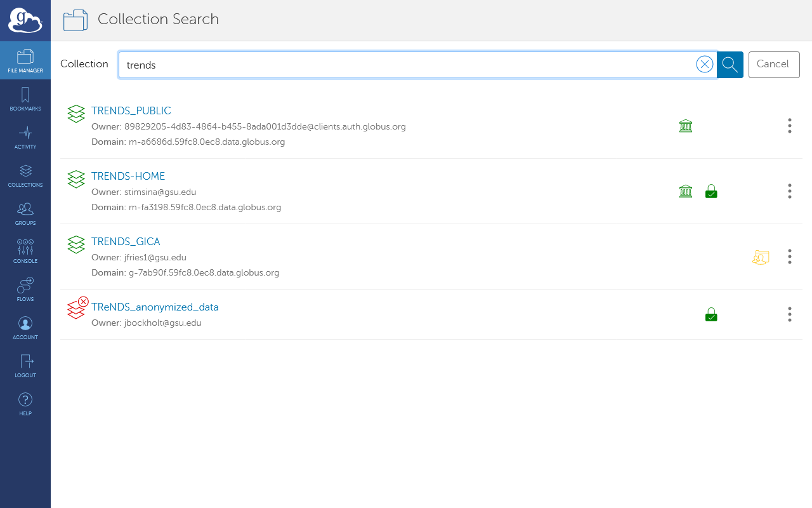The image size is (812, 508).
Task: Click the red error stack icon beside TReNDS_anonymized_data
Action: point(77,308)
